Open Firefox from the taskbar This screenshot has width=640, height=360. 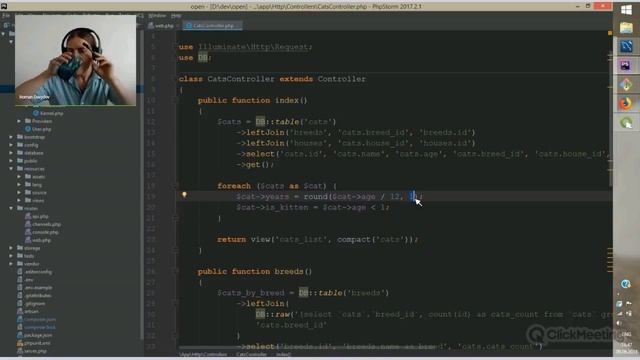626,103
